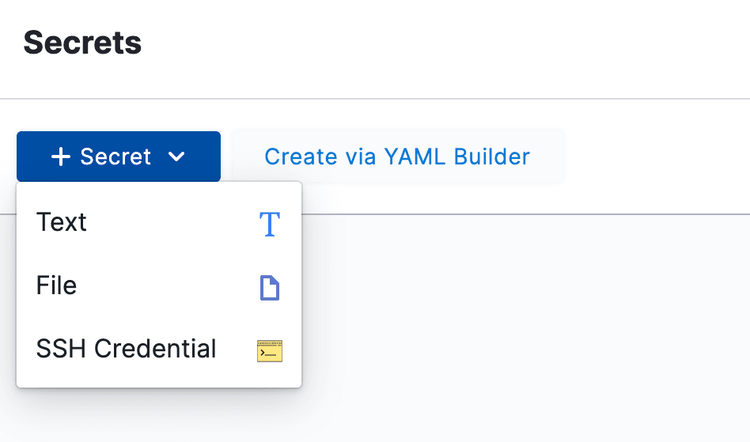This screenshot has height=442, width=750.
Task: Click the "SSH Credential" label text
Action: pyautogui.click(x=126, y=349)
